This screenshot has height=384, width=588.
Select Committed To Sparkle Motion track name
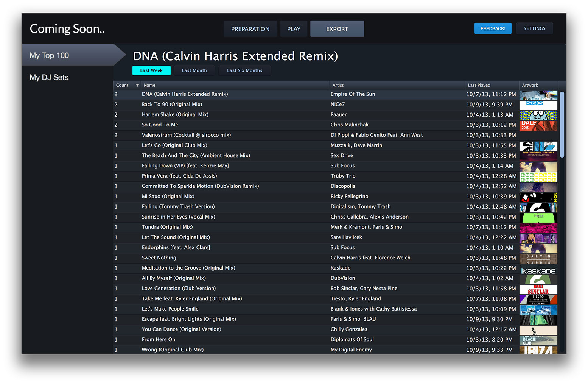tap(200, 186)
